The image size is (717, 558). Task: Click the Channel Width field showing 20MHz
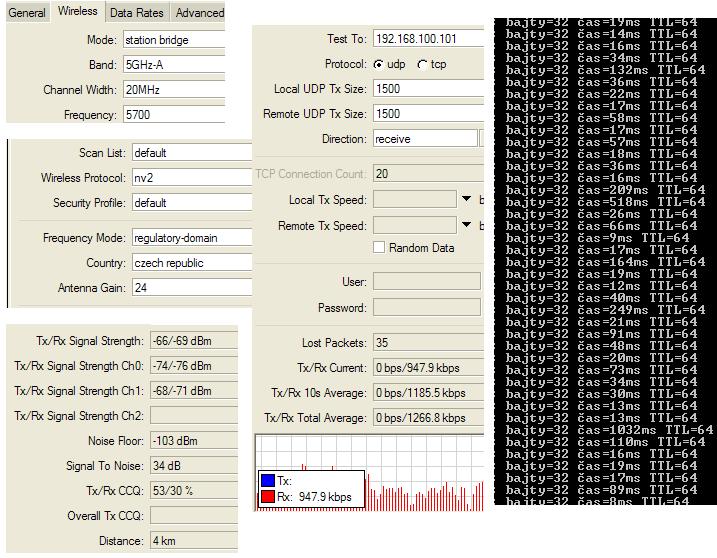click(174, 90)
